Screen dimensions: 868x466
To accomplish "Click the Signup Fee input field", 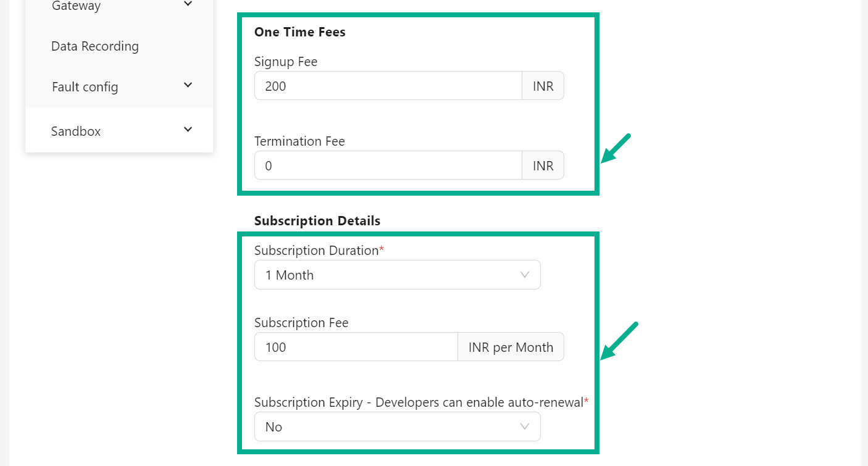I will point(388,86).
